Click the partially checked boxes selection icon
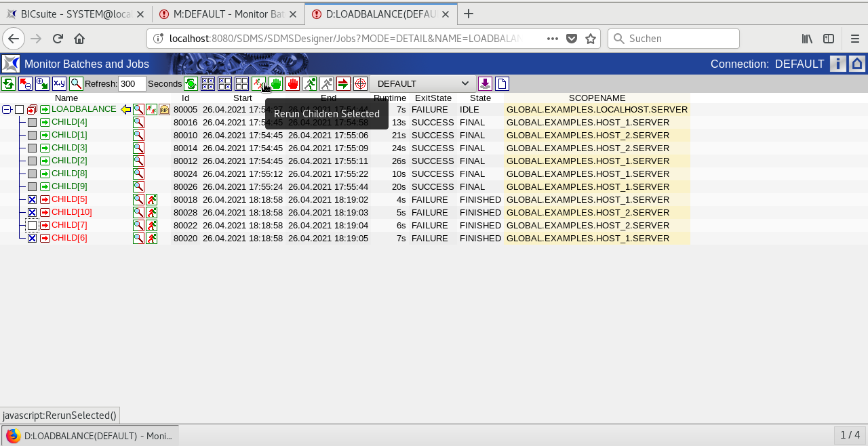 point(225,83)
